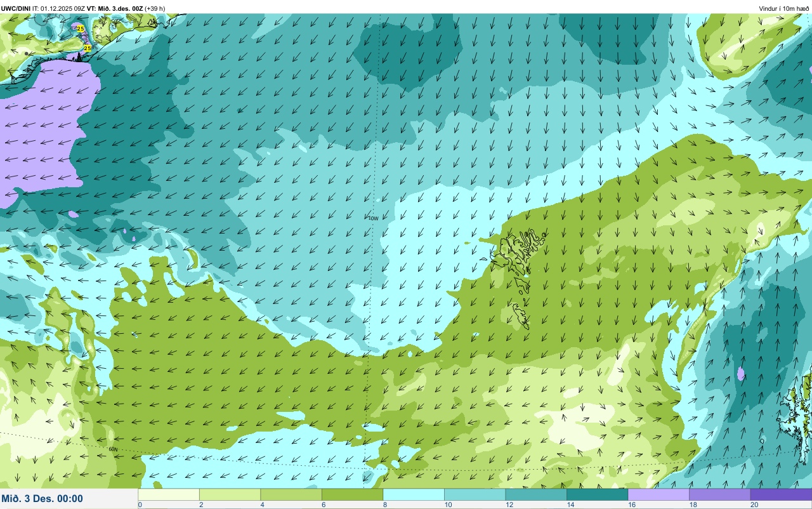Click the upper yellow '25' wind speed marker

80,29
